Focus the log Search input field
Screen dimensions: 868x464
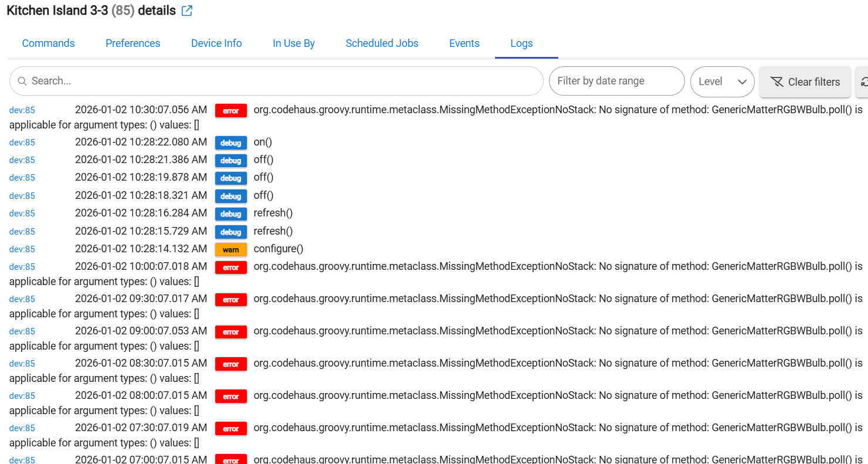[x=282, y=81]
